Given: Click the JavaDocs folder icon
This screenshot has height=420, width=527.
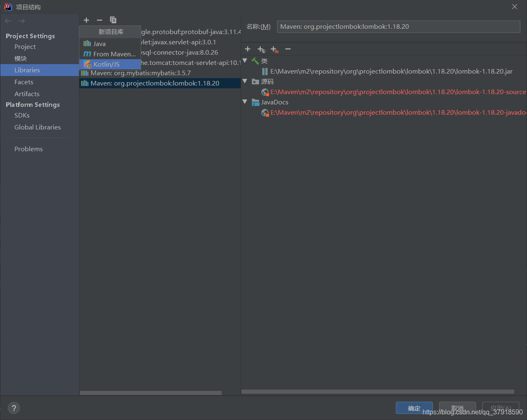Looking at the screenshot, I should point(255,102).
